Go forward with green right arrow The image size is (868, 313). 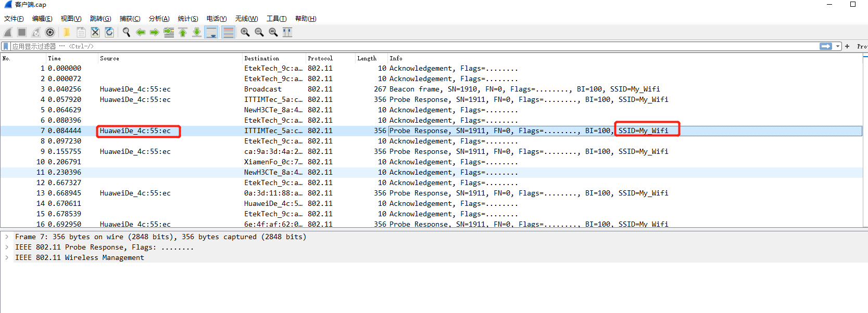coord(154,32)
